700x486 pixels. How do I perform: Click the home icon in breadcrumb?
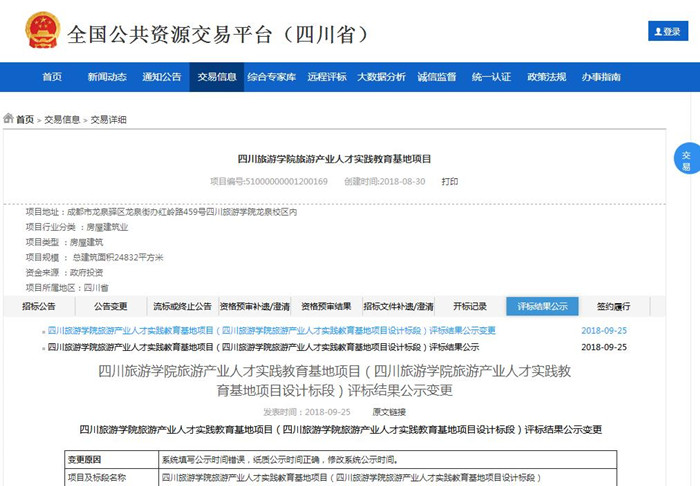8,118
